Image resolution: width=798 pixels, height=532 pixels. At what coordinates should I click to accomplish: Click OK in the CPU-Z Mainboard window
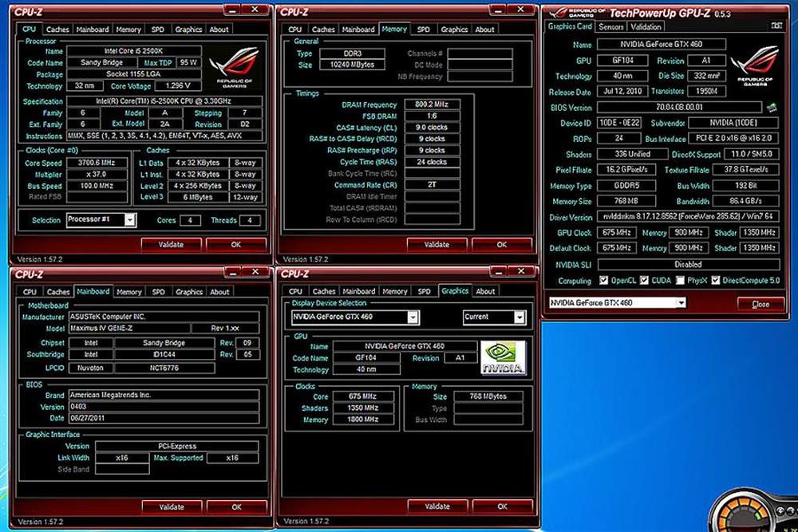click(237, 507)
